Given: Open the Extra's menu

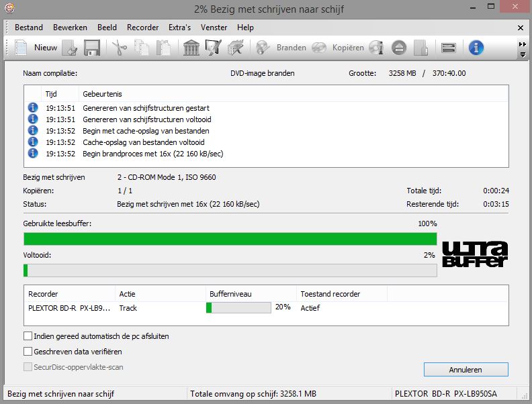Looking at the screenshot, I should click(x=179, y=28).
